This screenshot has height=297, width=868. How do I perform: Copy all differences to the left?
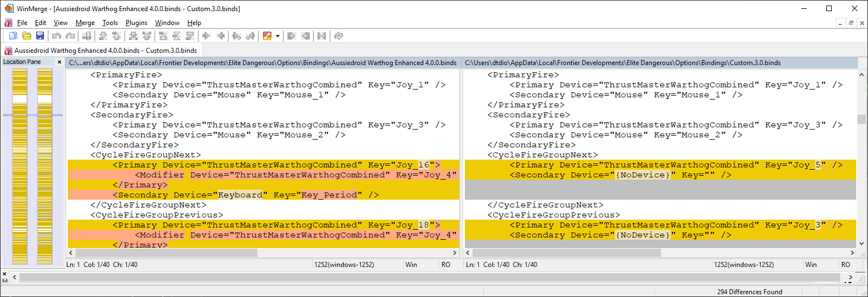[305, 36]
